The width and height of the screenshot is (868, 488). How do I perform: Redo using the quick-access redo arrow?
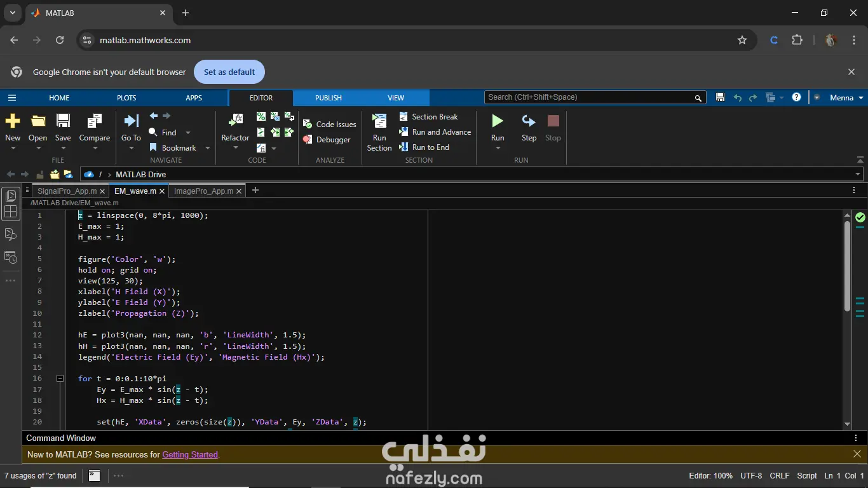tap(753, 98)
